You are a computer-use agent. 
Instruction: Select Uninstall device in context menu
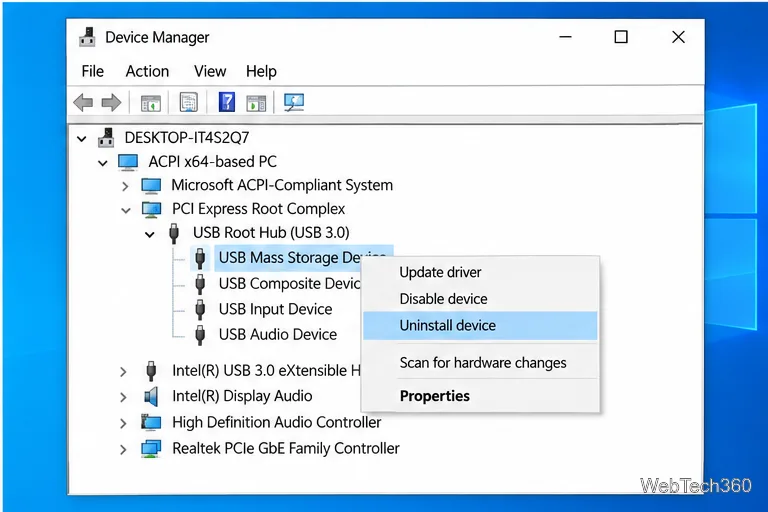480,326
